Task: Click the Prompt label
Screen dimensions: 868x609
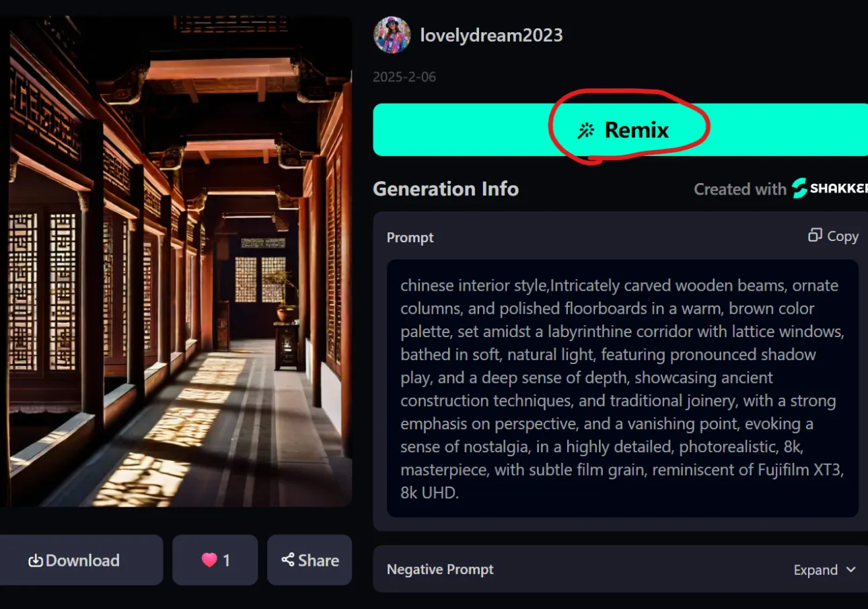Action: (410, 238)
